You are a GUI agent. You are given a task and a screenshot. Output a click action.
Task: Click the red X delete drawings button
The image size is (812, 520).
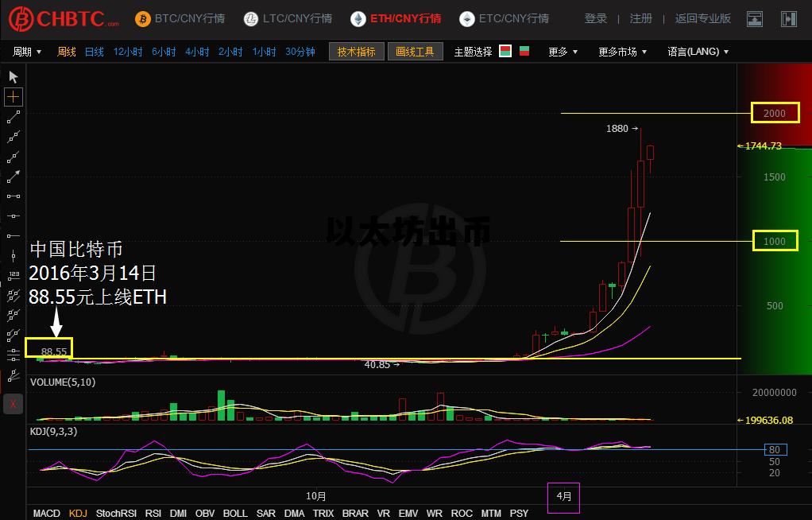pos(14,404)
